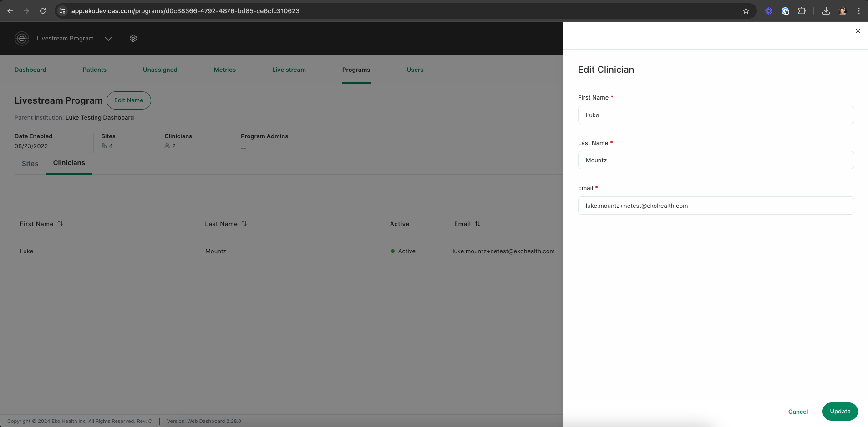Expand the Livestream Program dropdown chevron
868x427 pixels.
click(108, 39)
